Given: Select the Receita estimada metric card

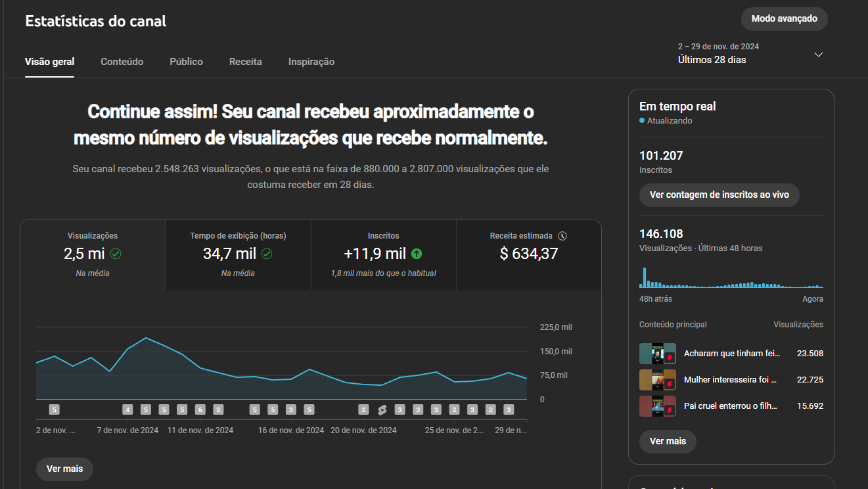Looking at the screenshot, I should click(528, 255).
